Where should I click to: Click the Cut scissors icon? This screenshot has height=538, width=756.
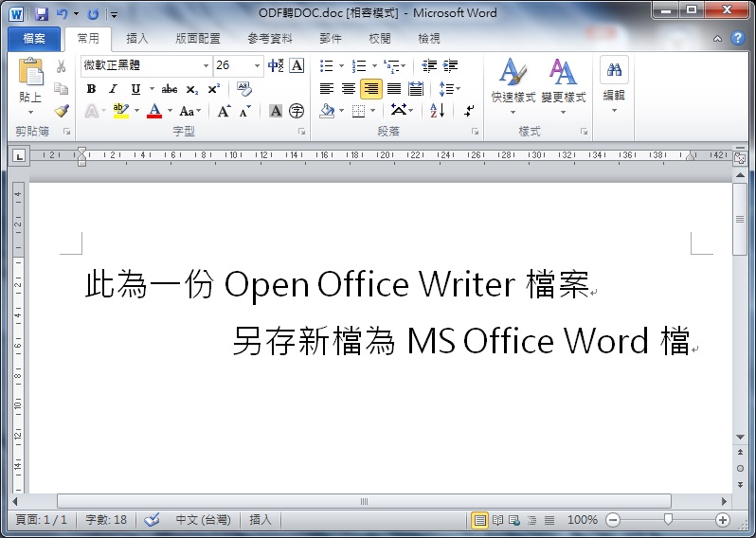coord(62,66)
